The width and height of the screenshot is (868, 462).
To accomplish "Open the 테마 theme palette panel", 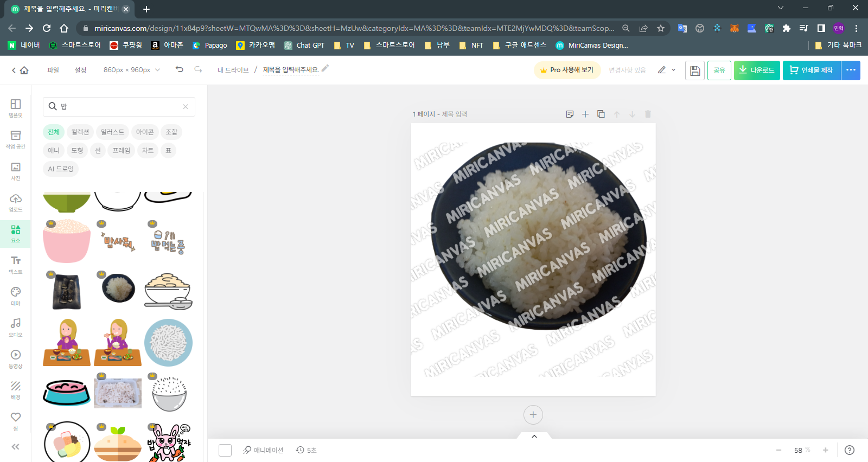I will point(16,296).
